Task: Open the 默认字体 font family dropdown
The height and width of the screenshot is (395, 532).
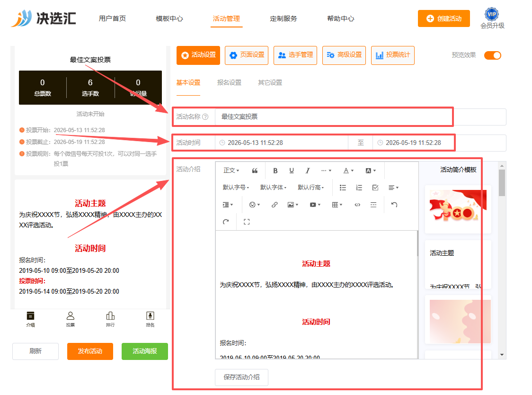Action: 273,188
